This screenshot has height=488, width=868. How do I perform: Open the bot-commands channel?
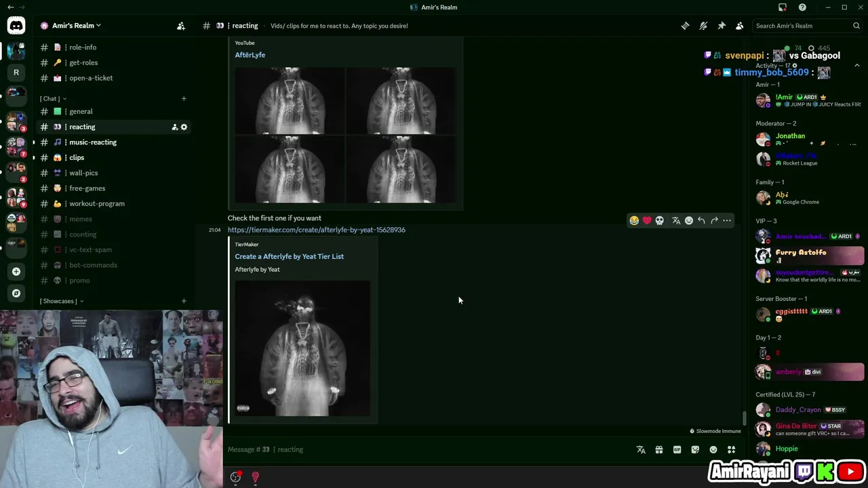[x=113, y=265]
